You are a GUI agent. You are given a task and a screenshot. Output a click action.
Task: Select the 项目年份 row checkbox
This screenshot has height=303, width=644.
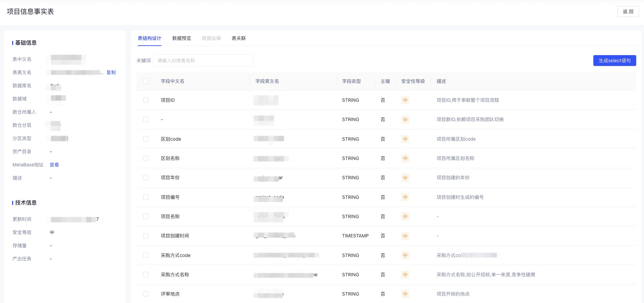(x=146, y=178)
